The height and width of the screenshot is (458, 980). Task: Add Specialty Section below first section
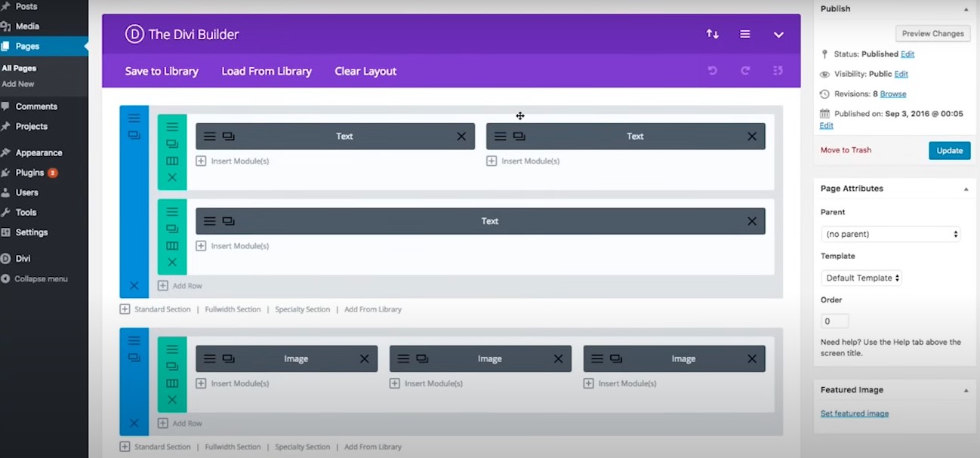point(303,309)
